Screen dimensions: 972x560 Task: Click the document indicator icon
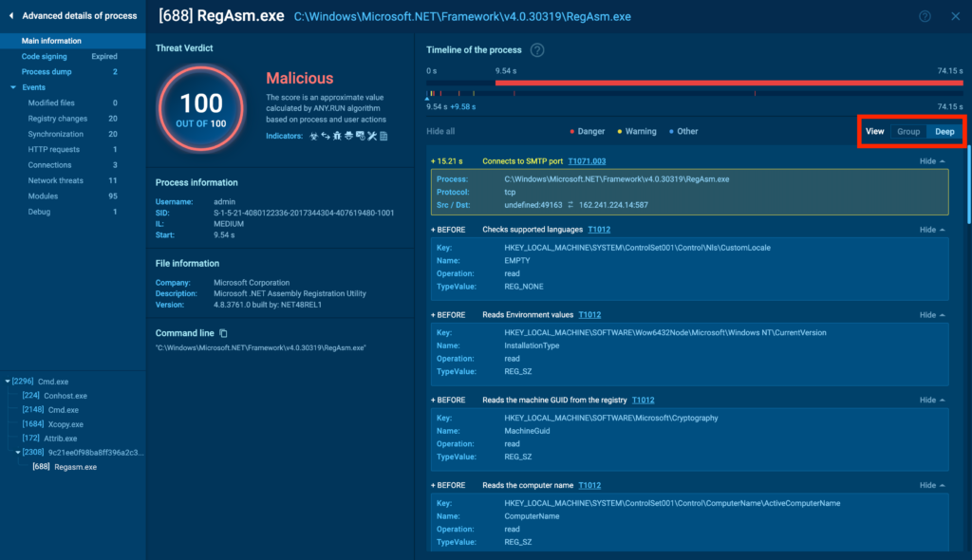pos(383,137)
